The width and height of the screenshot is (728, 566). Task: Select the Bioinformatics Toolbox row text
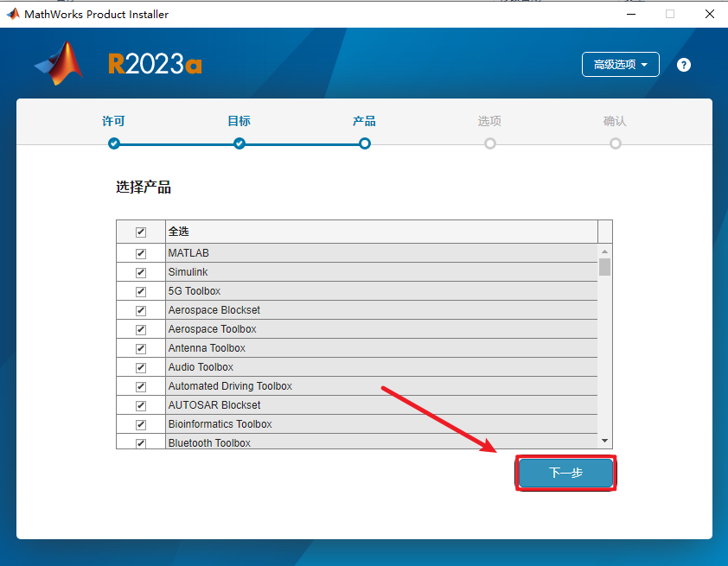(220, 424)
